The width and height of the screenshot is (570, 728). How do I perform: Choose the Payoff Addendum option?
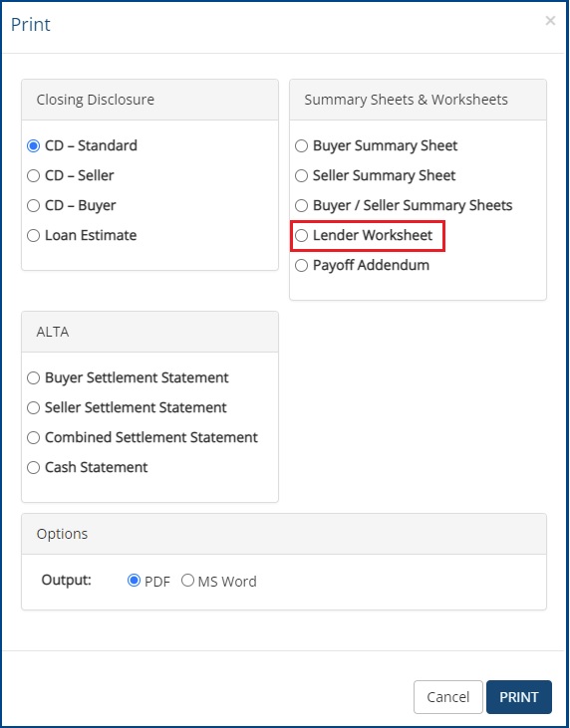point(302,265)
